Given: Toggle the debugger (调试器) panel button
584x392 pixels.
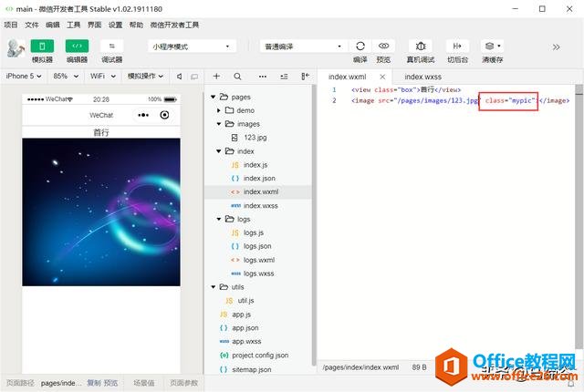Looking at the screenshot, I should [x=111, y=46].
